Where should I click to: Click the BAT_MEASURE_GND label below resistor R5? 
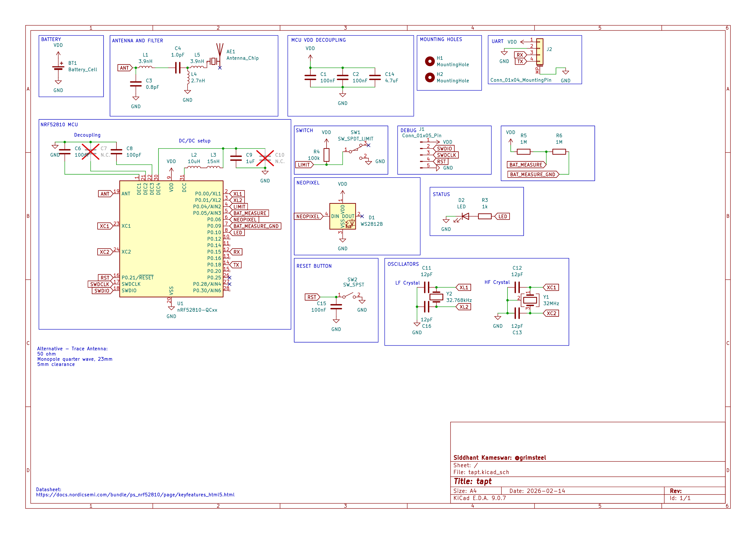(533, 174)
